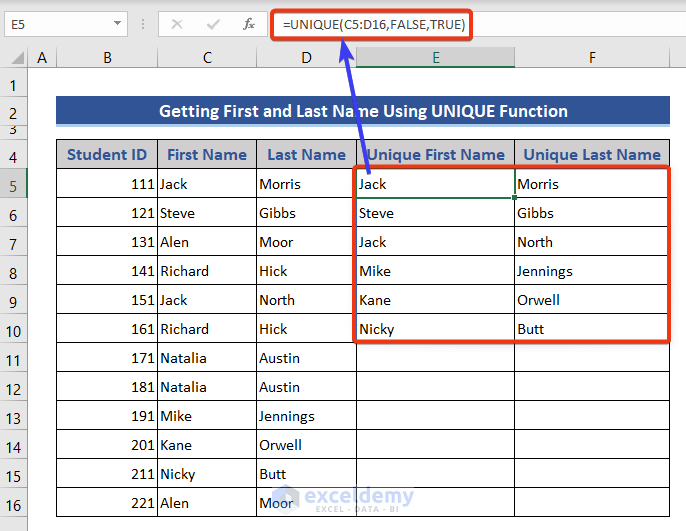This screenshot has width=686, height=531.
Task: Click the Unique First Name cell "Kane" in row 9
Action: click(x=435, y=300)
